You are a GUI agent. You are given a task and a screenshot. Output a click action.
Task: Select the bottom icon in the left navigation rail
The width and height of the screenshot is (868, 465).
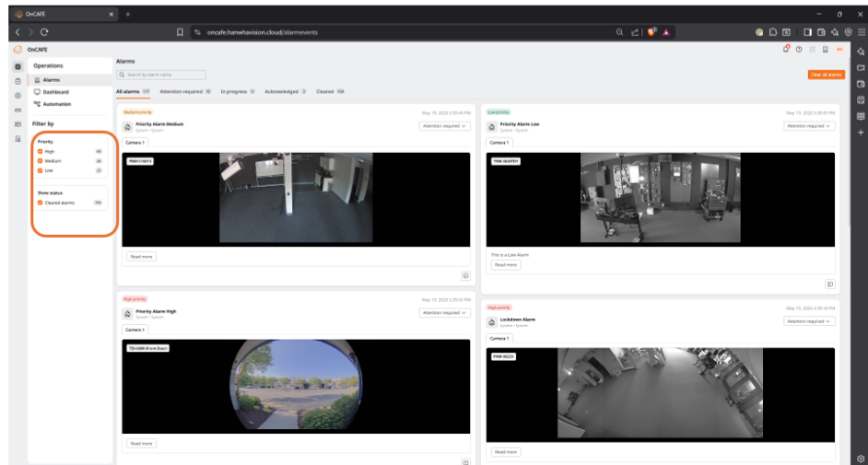click(x=18, y=139)
